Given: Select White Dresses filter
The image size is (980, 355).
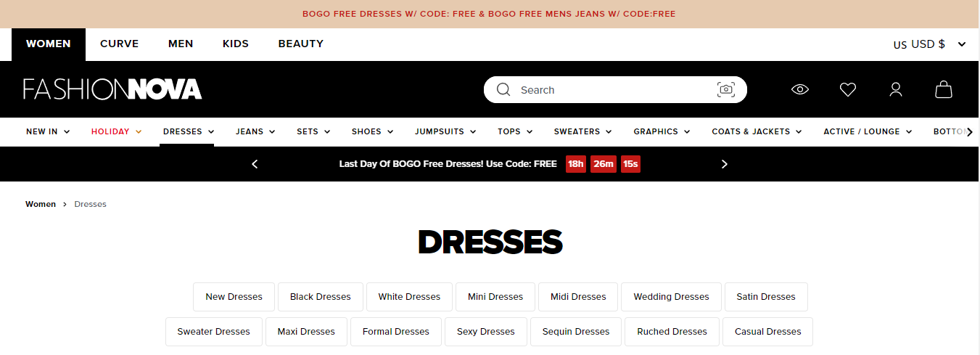Looking at the screenshot, I should point(409,297).
